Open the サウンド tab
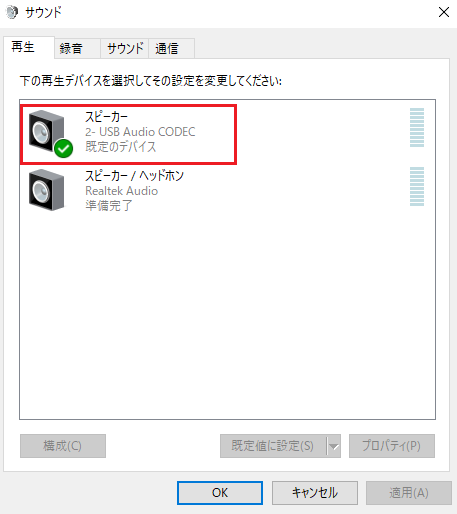Image resolution: width=457 pixels, height=514 pixels. click(125, 49)
